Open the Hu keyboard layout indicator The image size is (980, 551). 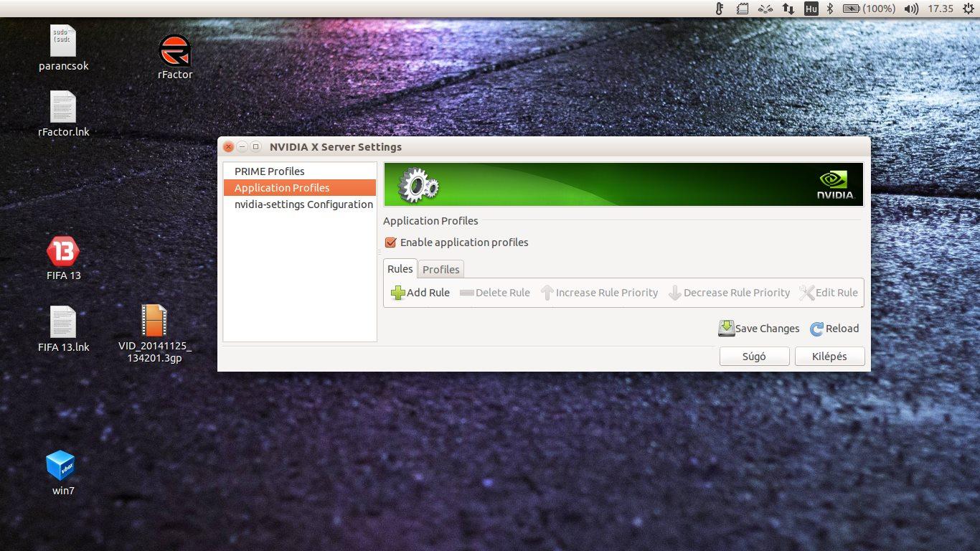(x=811, y=9)
